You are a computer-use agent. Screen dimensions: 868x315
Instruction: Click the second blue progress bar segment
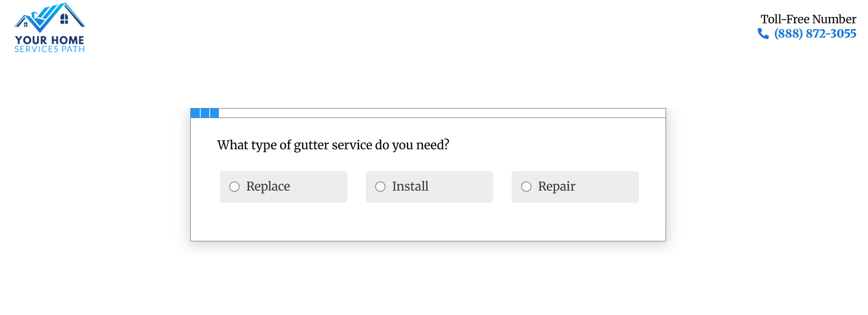[205, 113]
